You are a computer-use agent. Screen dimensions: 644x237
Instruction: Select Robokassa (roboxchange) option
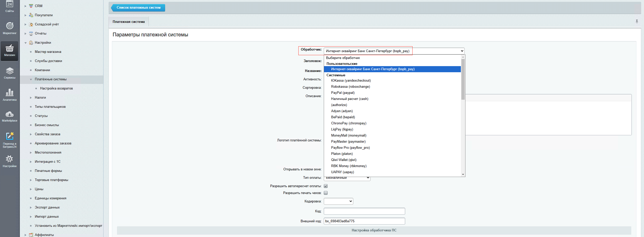[x=392, y=87]
